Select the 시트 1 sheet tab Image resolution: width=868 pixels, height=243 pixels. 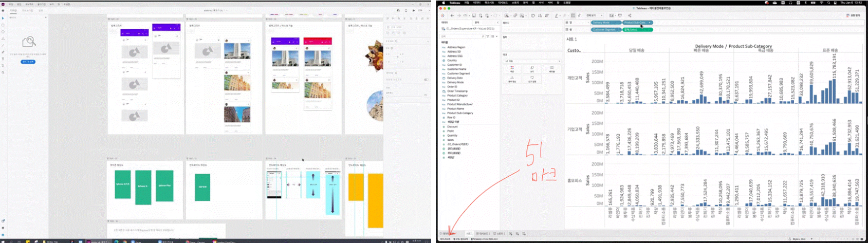click(x=469, y=234)
